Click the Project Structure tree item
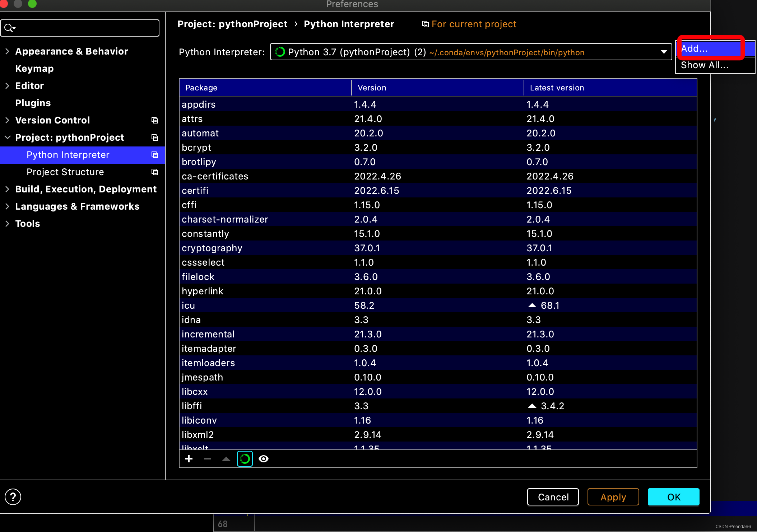The width and height of the screenshot is (757, 532). coord(65,171)
